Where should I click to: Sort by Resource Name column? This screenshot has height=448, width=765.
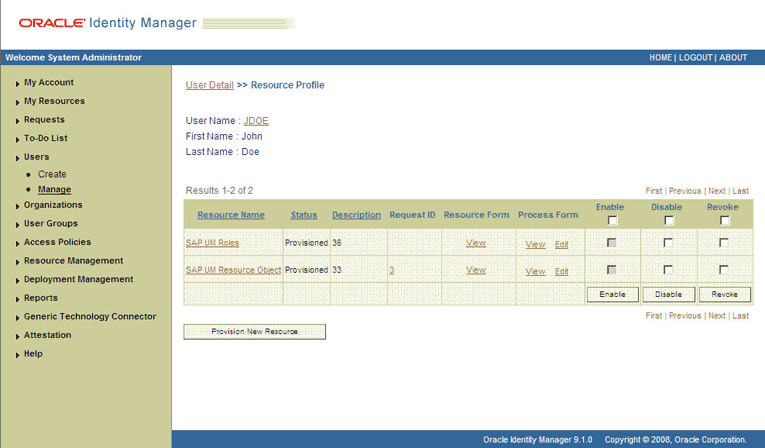pos(231,215)
